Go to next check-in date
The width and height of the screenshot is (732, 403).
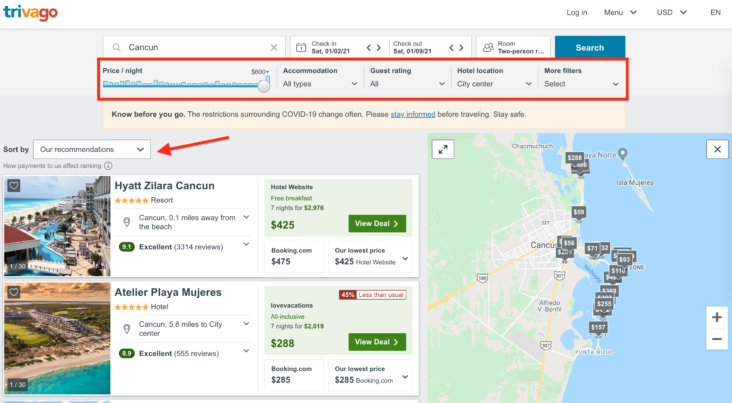[x=379, y=48]
